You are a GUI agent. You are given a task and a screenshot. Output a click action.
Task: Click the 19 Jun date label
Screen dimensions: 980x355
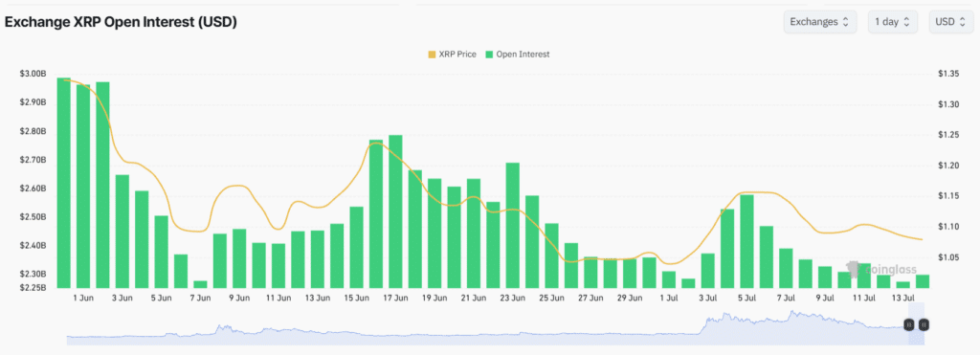click(434, 299)
